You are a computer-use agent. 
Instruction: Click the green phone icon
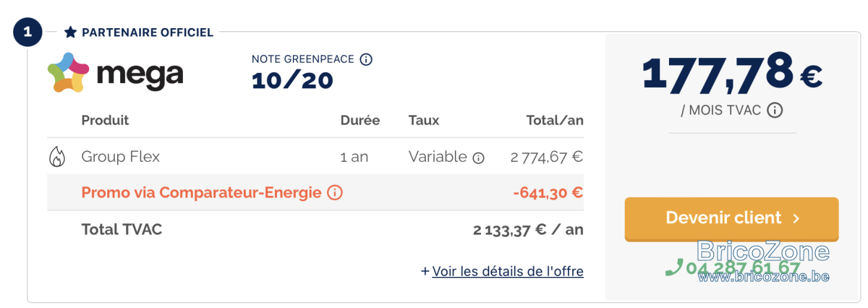[674, 268]
